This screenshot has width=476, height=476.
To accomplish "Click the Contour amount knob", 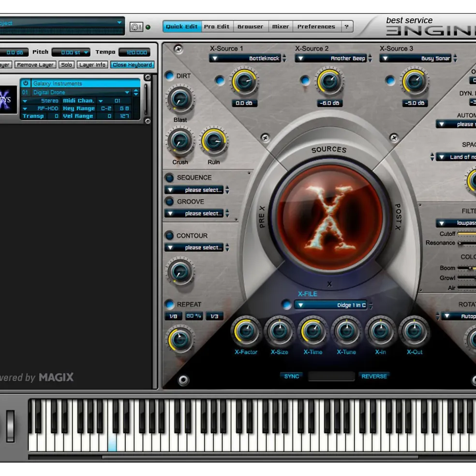I will (180, 272).
